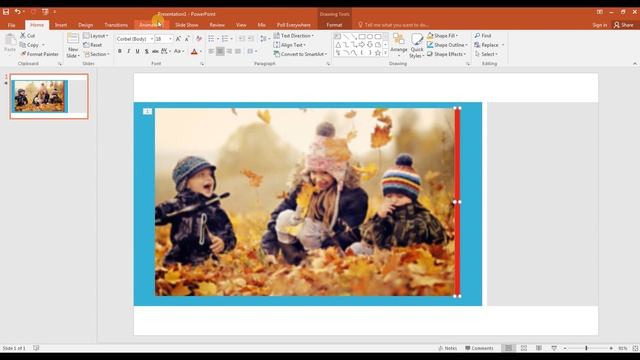Start slideshow from beginning via quick access icon
Viewport: 640px width, 360px height.
[45, 12]
